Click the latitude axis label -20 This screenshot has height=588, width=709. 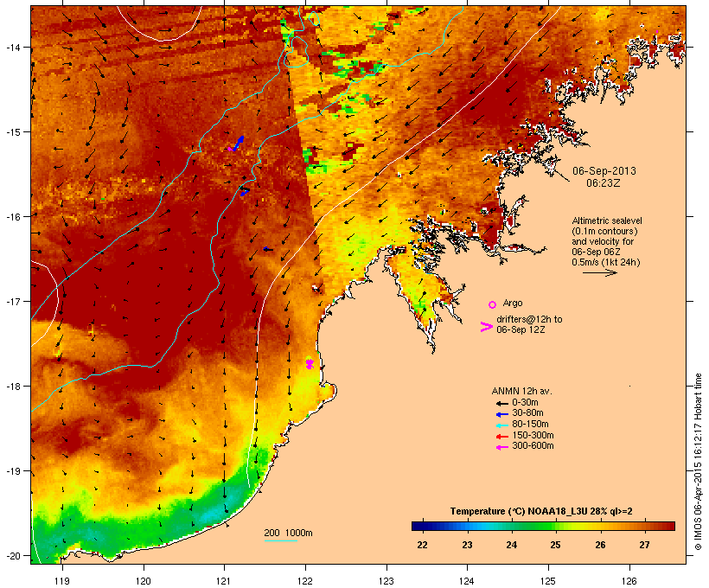(x=12, y=556)
